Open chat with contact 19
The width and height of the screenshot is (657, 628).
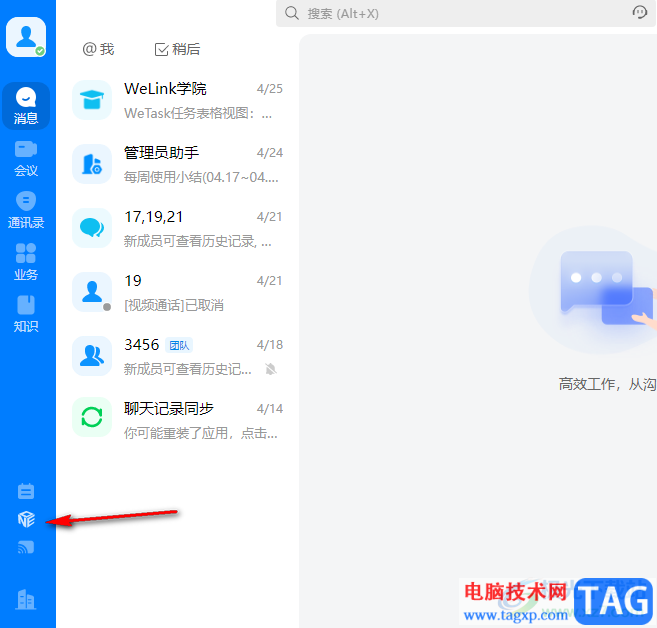click(178, 292)
